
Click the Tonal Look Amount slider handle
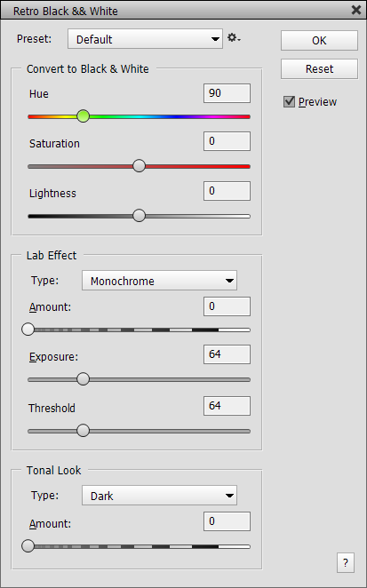(x=28, y=546)
